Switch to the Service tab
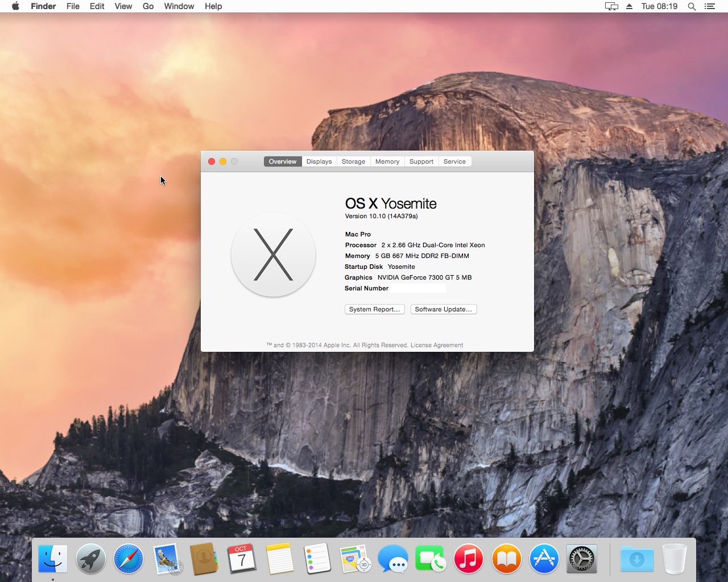 coord(454,161)
